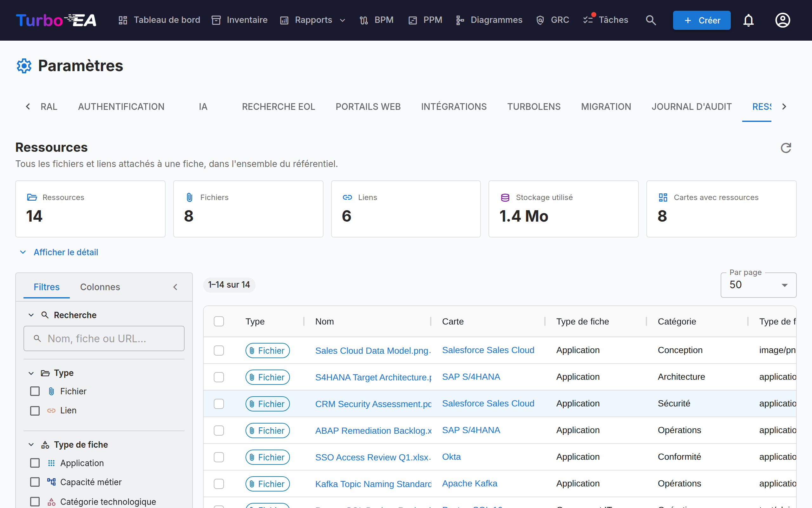Viewport: 812px width, 508px height.
Task: Open the CRM Security Assessment file link
Action: [373, 404]
